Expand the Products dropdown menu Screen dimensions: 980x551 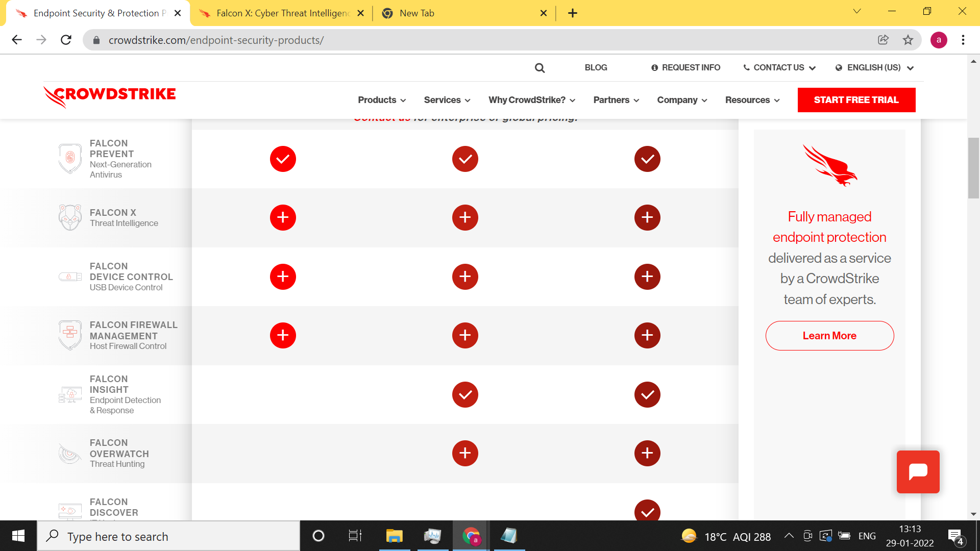coord(382,100)
